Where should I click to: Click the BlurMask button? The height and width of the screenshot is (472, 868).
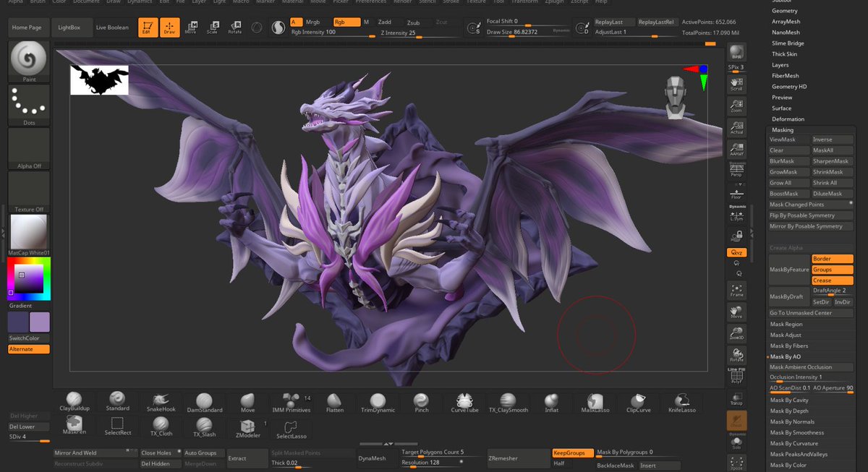tap(788, 161)
